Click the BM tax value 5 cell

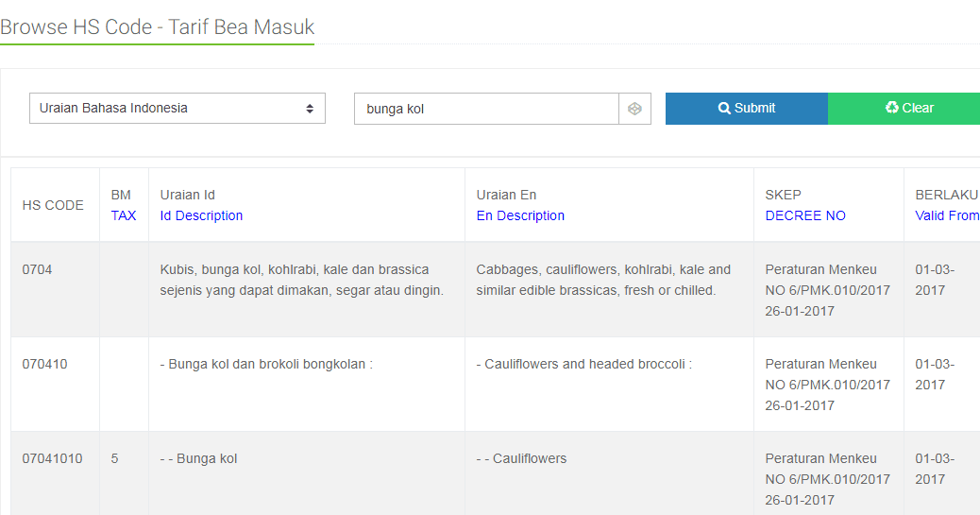click(x=115, y=458)
